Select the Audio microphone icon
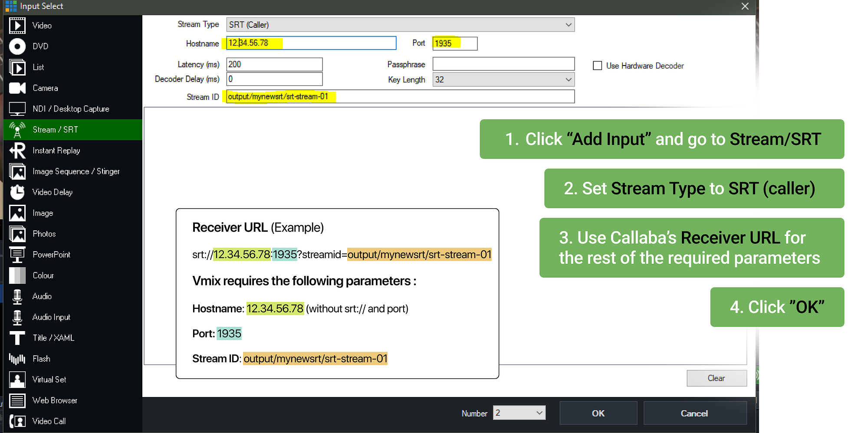The width and height of the screenshot is (868, 433). [x=17, y=296]
